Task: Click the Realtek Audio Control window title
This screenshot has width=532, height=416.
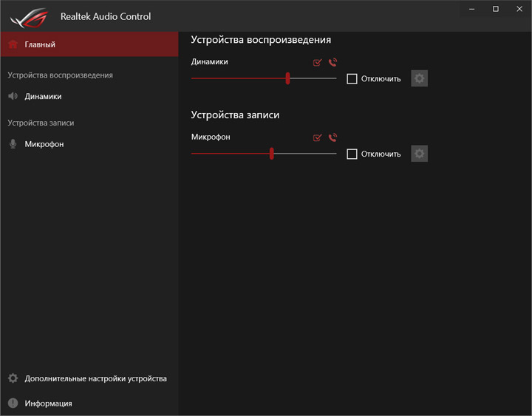Action: 106,16
